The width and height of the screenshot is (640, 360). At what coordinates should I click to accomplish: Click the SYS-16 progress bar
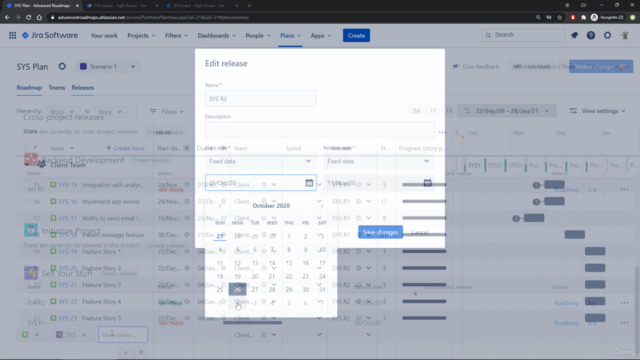(424, 201)
